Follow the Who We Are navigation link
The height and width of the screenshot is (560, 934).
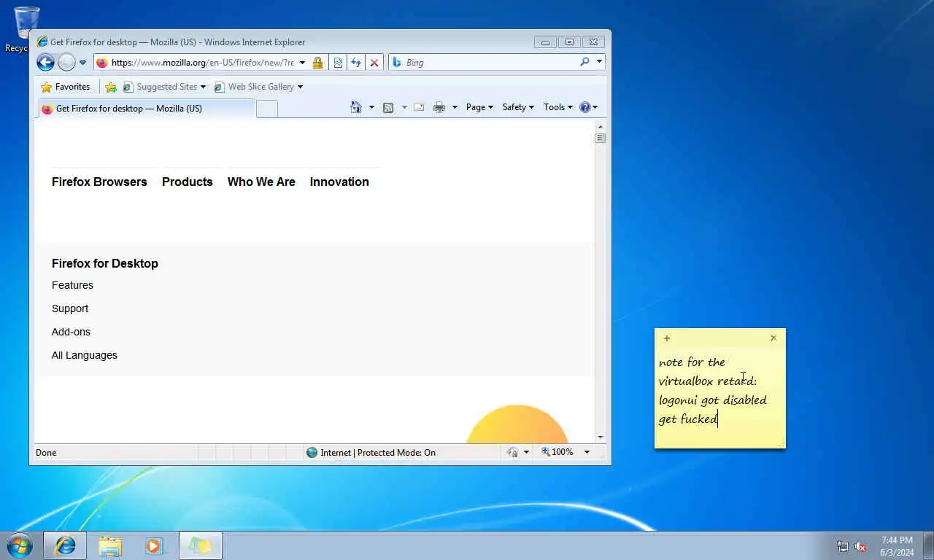point(261,182)
